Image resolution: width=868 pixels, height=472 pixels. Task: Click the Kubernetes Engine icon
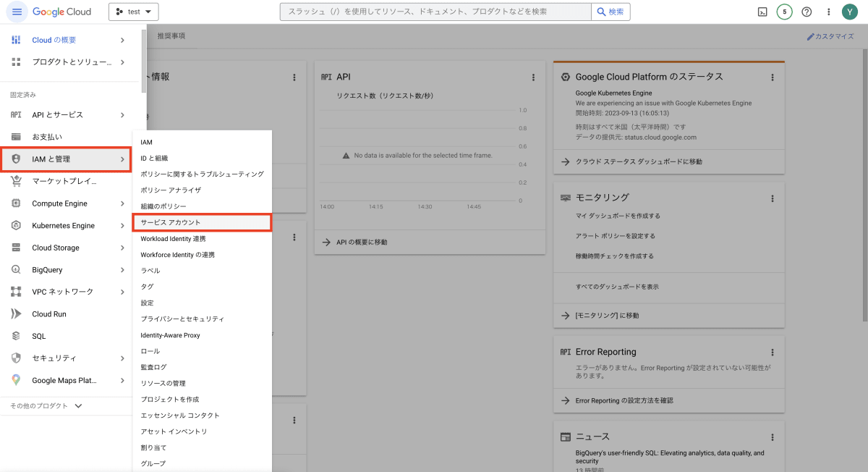pos(17,225)
